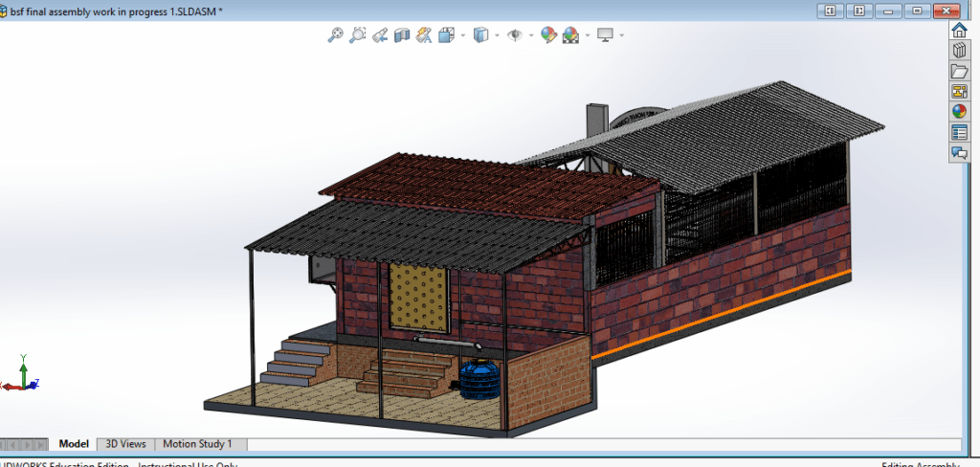
Task: Expand the Hide/Show Items dropdown arrow
Action: (531, 36)
